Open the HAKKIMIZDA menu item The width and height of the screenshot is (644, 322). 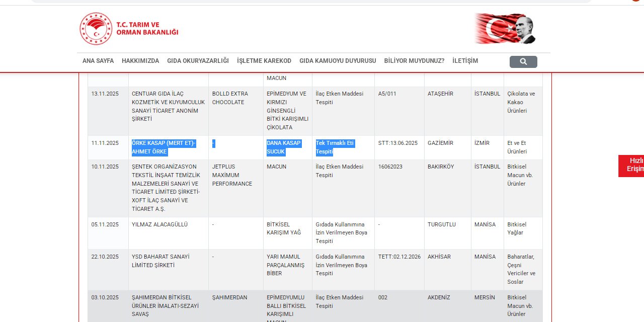[x=140, y=61]
